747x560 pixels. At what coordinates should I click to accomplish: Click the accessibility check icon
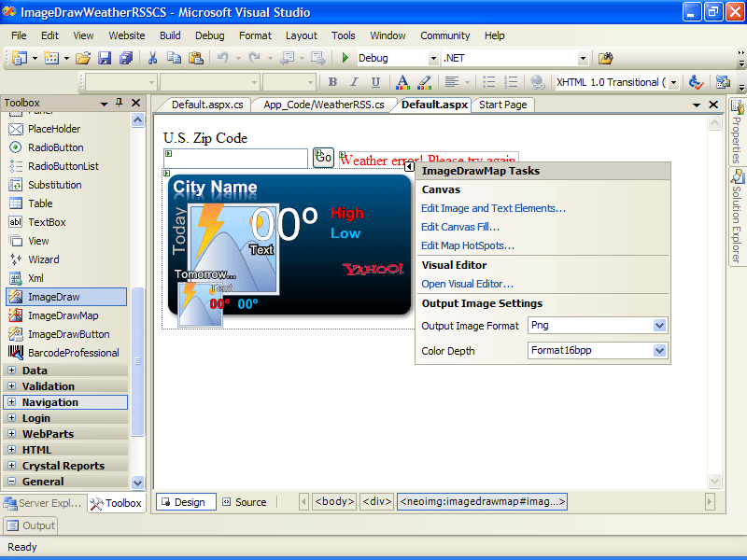tap(696, 82)
